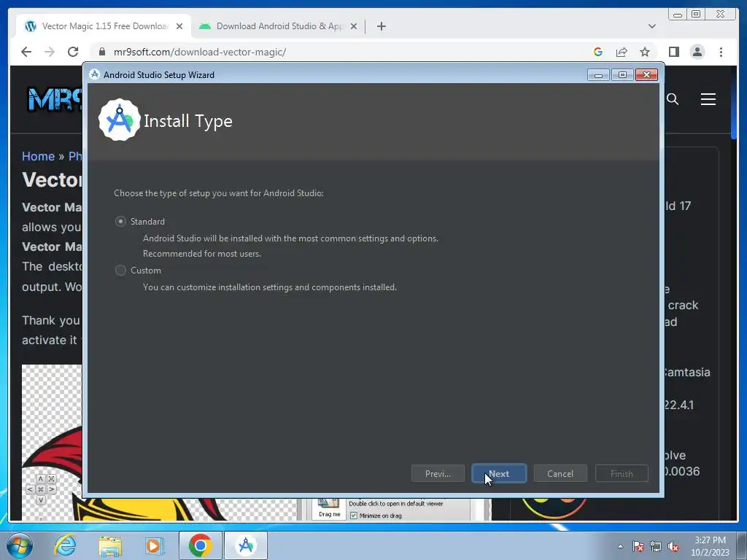
Task: Close the Vector Magic tab
Action: pyautogui.click(x=179, y=26)
